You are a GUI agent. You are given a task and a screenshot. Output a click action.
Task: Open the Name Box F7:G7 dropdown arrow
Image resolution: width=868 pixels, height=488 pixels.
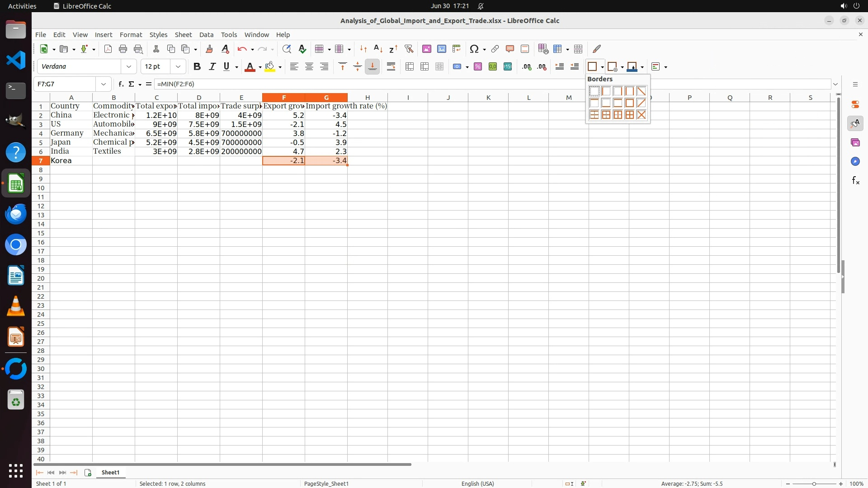104,84
